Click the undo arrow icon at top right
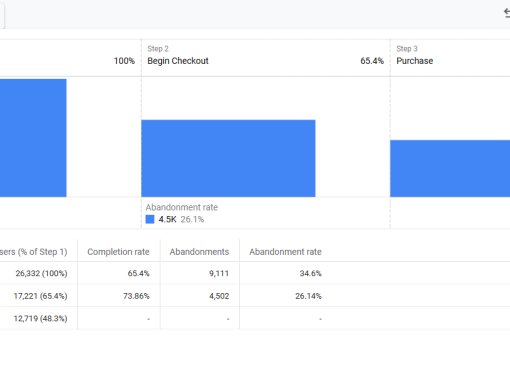This screenshot has height=382, width=510. 507,13
